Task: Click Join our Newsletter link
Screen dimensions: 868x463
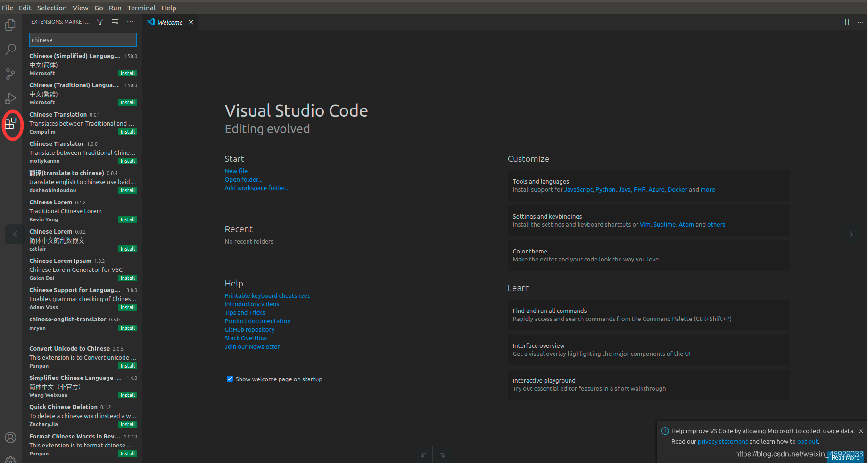Action: tap(252, 346)
